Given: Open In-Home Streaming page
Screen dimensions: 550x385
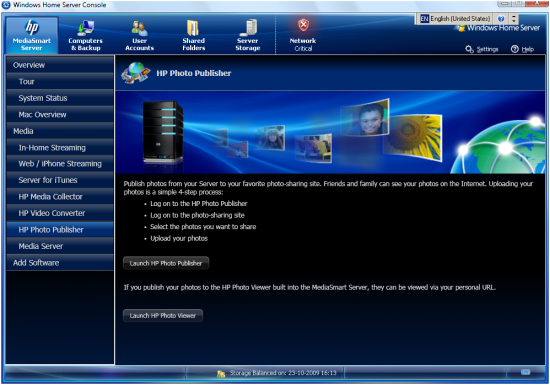Looking at the screenshot, I should (60, 148).
